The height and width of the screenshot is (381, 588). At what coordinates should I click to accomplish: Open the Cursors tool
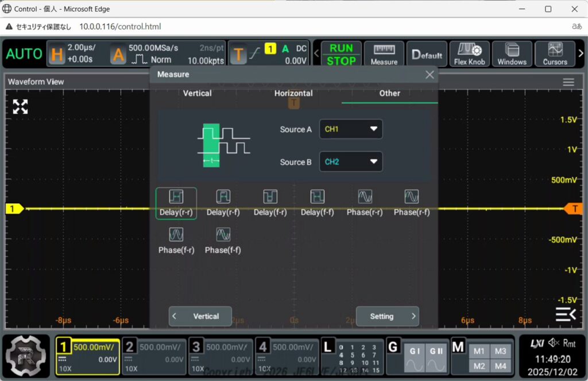[x=555, y=54]
